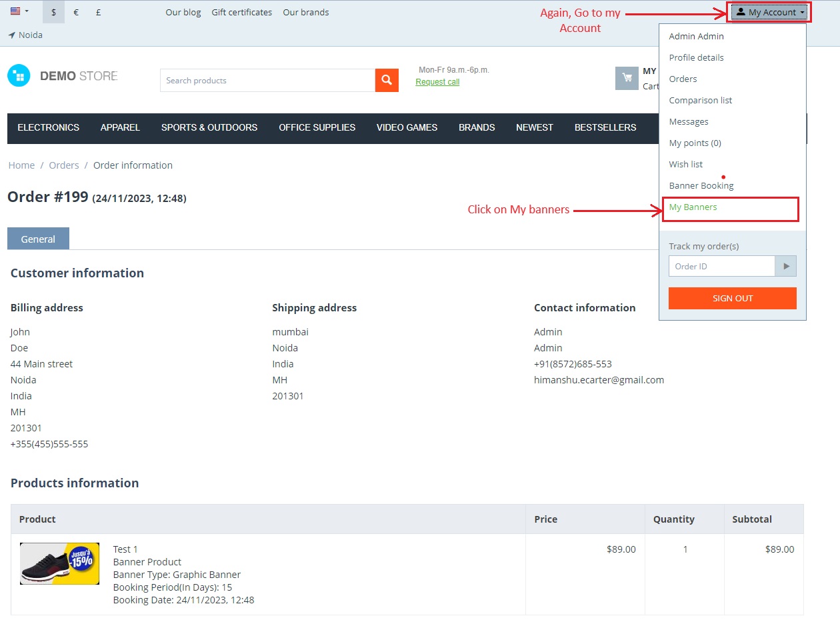Switch currency to pound symbol

pyautogui.click(x=98, y=12)
